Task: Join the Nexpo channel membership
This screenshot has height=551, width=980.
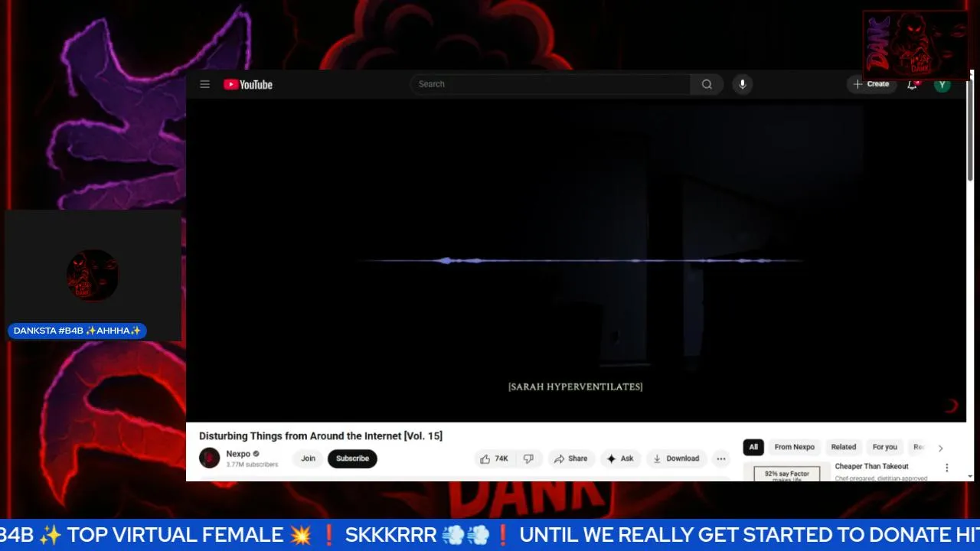Action: [x=308, y=458]
